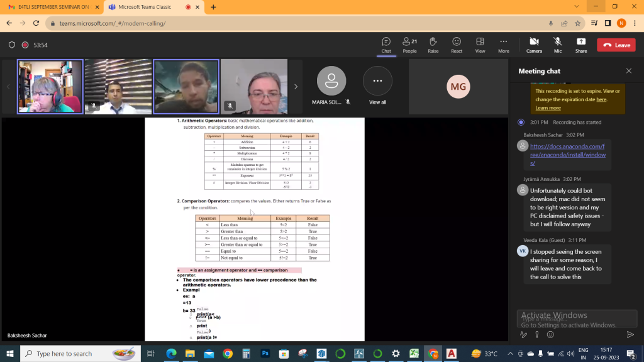Screen dimensions: 644x362
Task: Send the chat message
Action: 630,334
